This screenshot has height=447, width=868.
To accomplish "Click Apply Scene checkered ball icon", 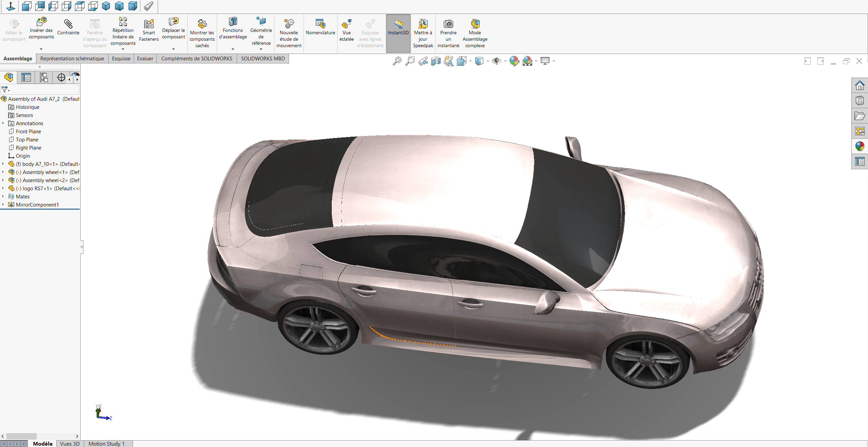I will click(x=527, y=61).
